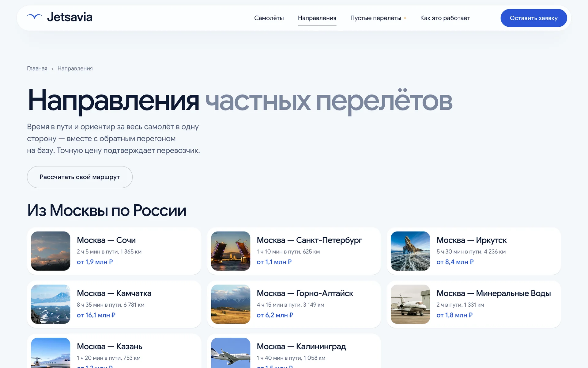The image size is (588, 368).
Task: Click the Kamchatka volcano thumbnail
Action: (51, 304)
